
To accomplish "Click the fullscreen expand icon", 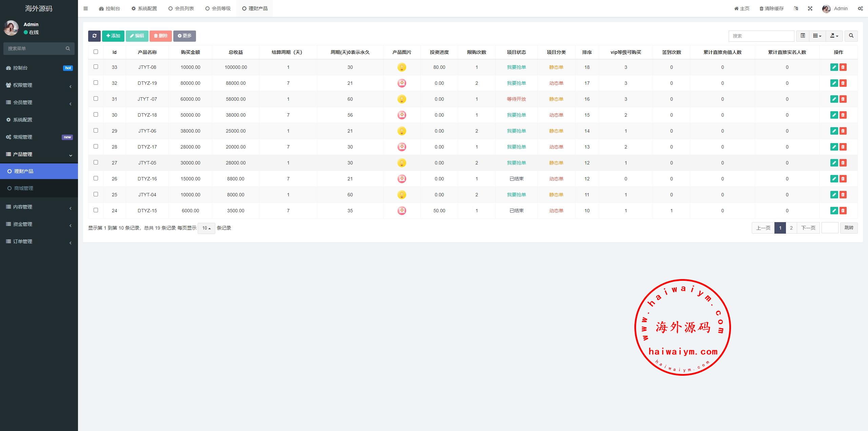I will pos(810,8).
